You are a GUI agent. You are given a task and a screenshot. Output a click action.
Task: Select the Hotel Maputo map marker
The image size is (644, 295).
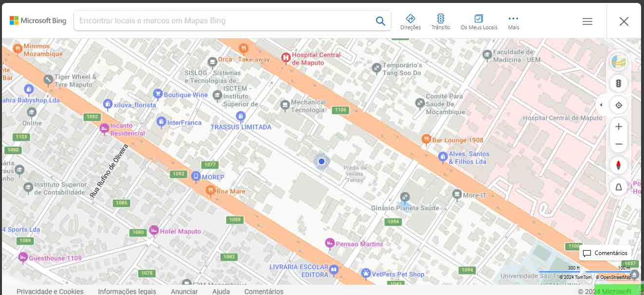(154, 230)
